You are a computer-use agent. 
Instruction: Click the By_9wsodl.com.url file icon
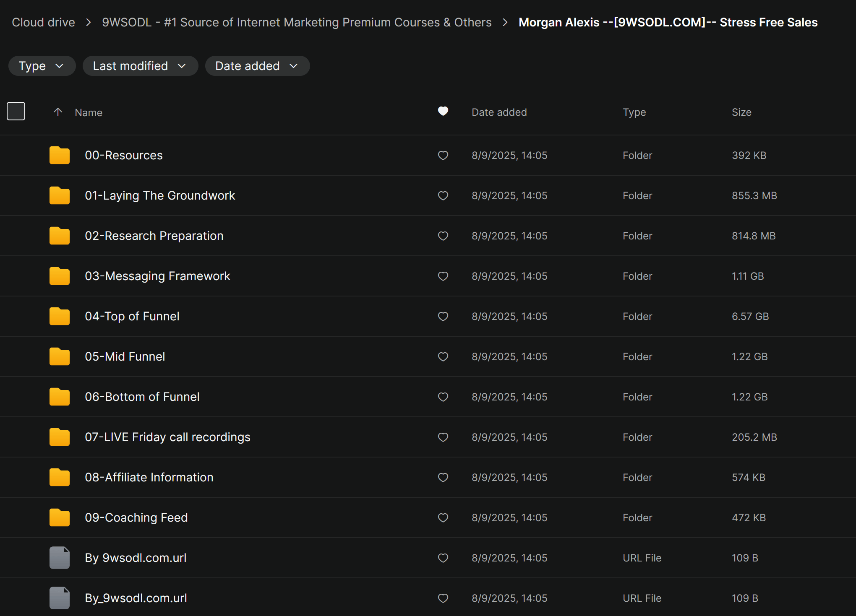click(x=59, y=598)
